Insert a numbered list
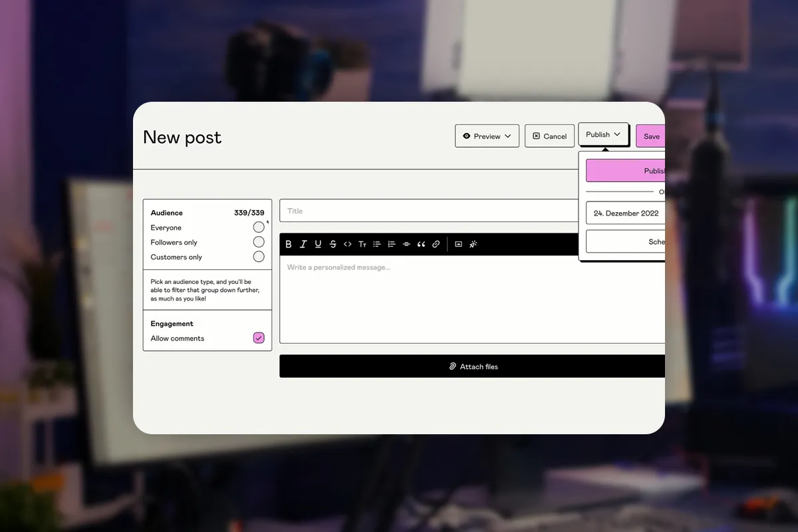The image size is (798, 532). click(391, 244)
